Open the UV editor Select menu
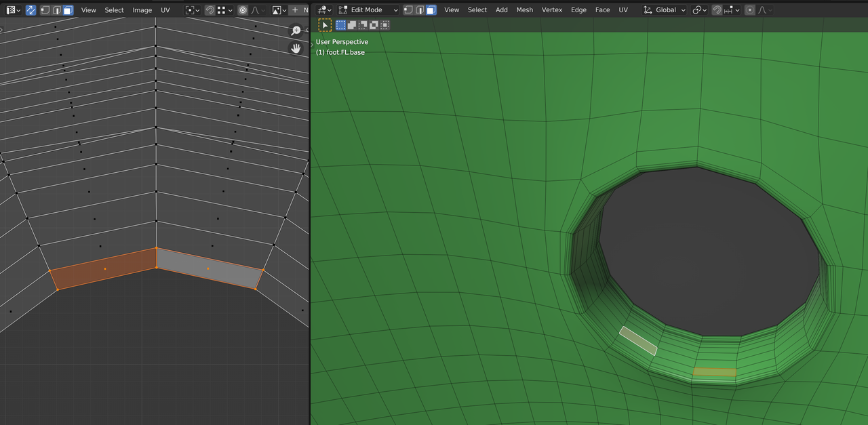This screenshot has width=868, height=425. (x=114, y=10)
